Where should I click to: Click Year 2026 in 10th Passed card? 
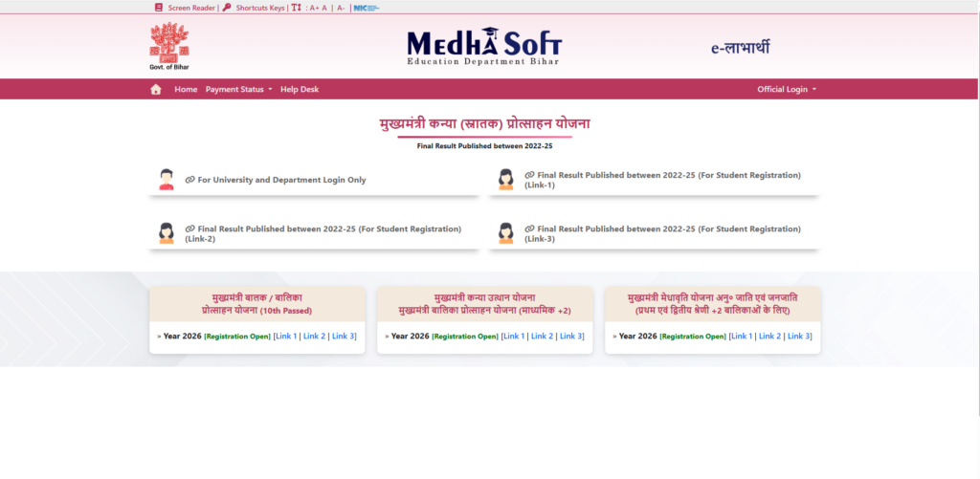183,336
